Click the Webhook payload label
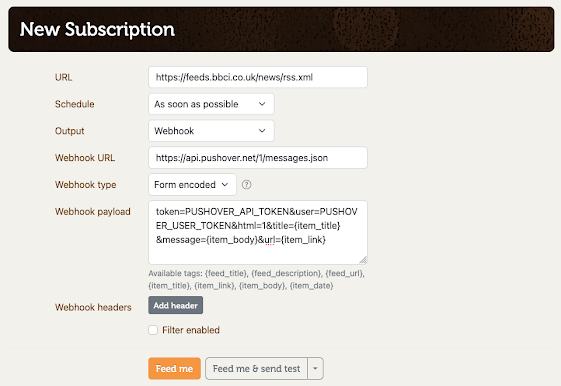This screenshot has height=386, width=561. coord(93,212)
